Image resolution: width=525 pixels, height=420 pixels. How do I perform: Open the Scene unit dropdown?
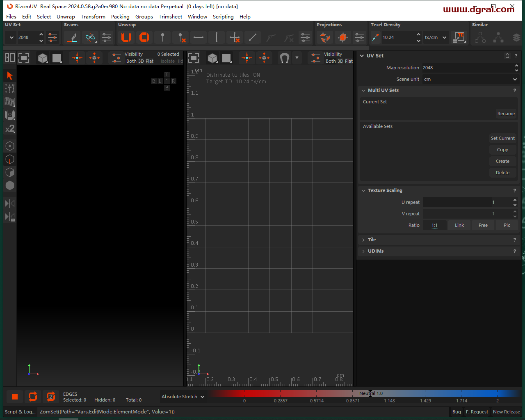point(471,79)
